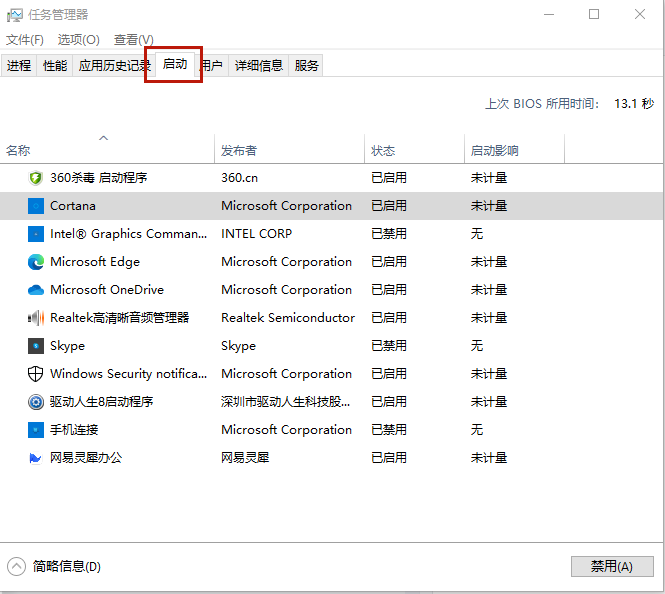Click the Realtek Semiconductor publisher cell
665x594 pixels.
pos(288,318)
